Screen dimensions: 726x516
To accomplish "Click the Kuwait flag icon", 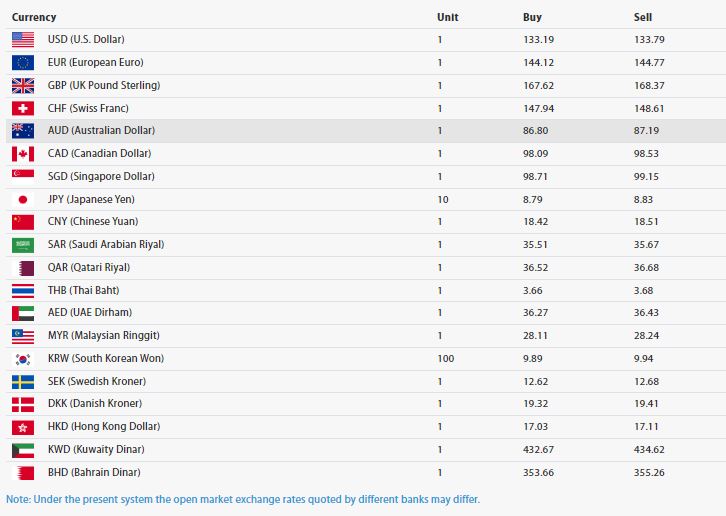I will [23, 449].
